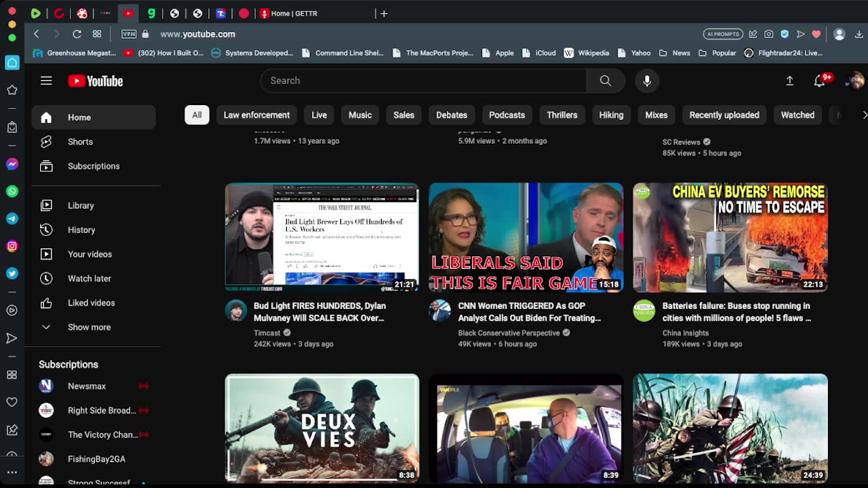The height and width of the screenshot is (488, 868).
Task: Open the Bud Light Brewer video thumbnail
Action: pos(322,237)
